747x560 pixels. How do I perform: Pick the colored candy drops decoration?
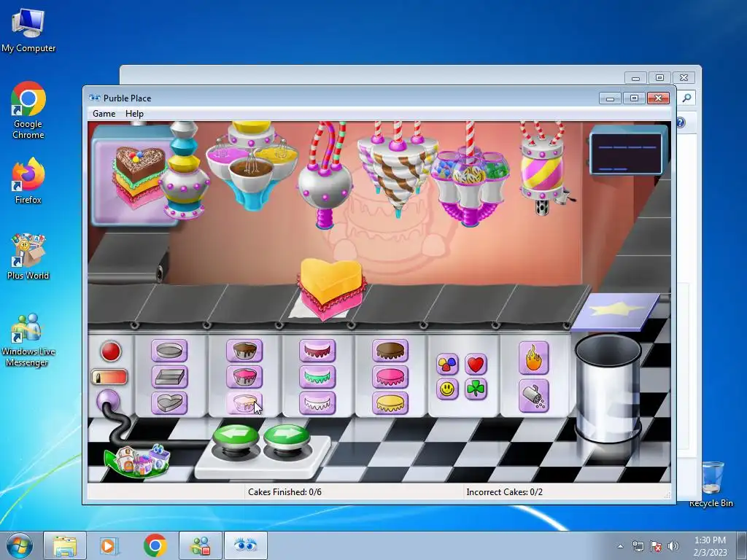[x=447, y=365]
